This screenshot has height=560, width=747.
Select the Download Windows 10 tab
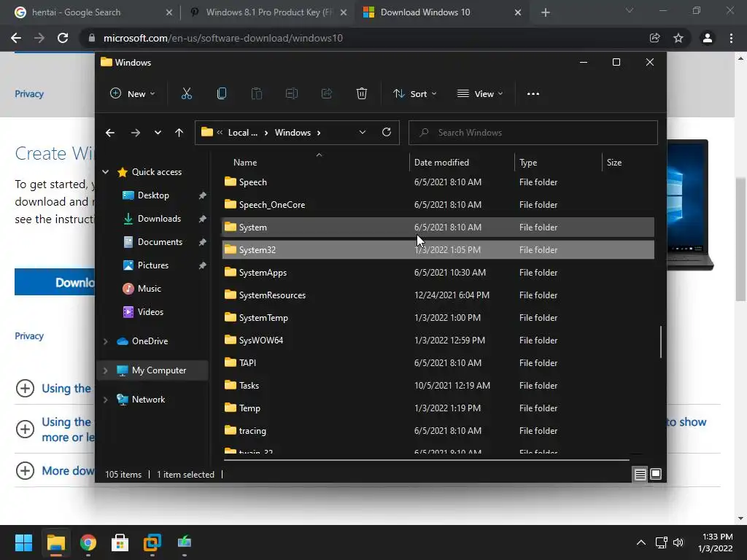pyautogui.click(x=441, y=12)
